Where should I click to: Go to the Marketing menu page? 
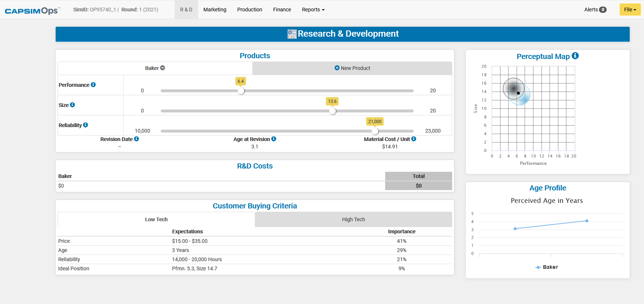tap(215, 10)
